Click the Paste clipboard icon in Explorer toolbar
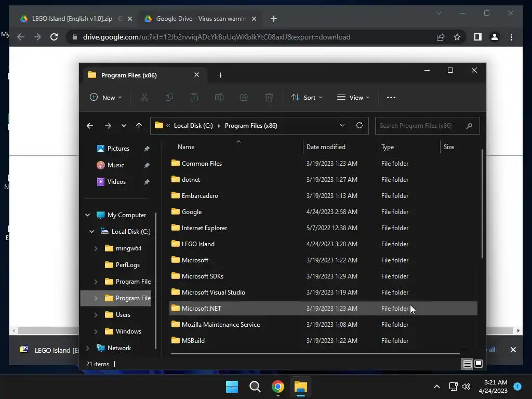This screenshot has width=532, height=399. coord(194,97)
